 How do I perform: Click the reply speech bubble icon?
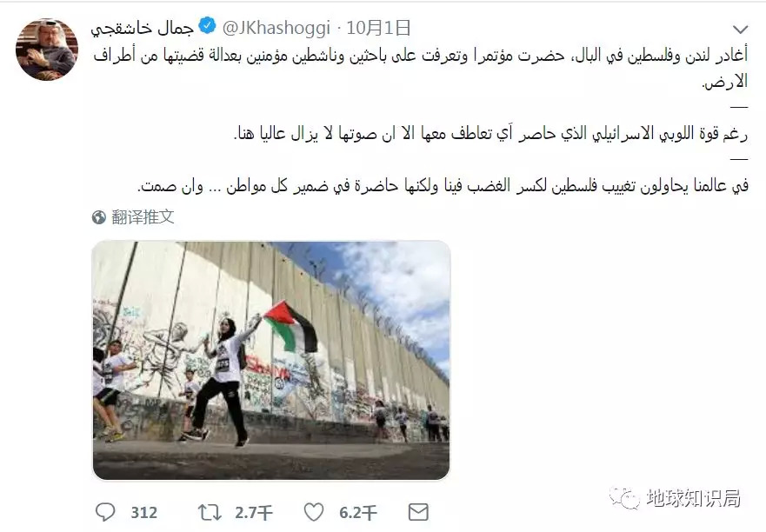105,512
